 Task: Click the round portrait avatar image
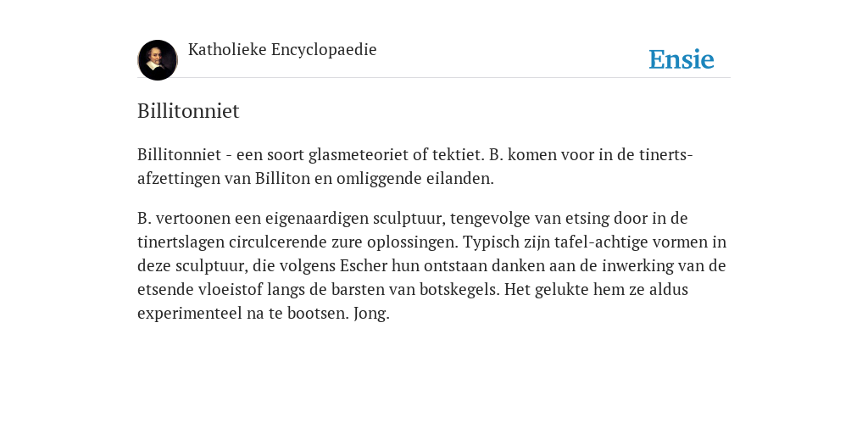158,60
